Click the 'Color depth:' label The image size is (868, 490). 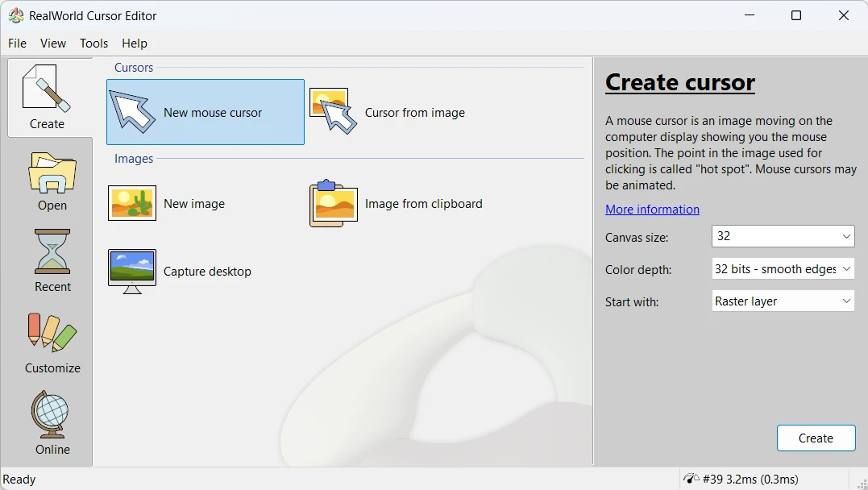coord(638,270)
